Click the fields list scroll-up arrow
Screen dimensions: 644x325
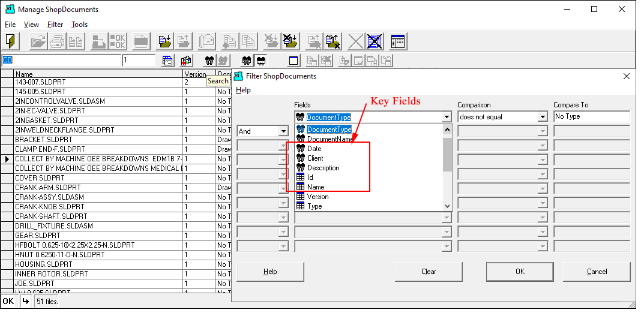pyautogui.click(x=447, y=130)
